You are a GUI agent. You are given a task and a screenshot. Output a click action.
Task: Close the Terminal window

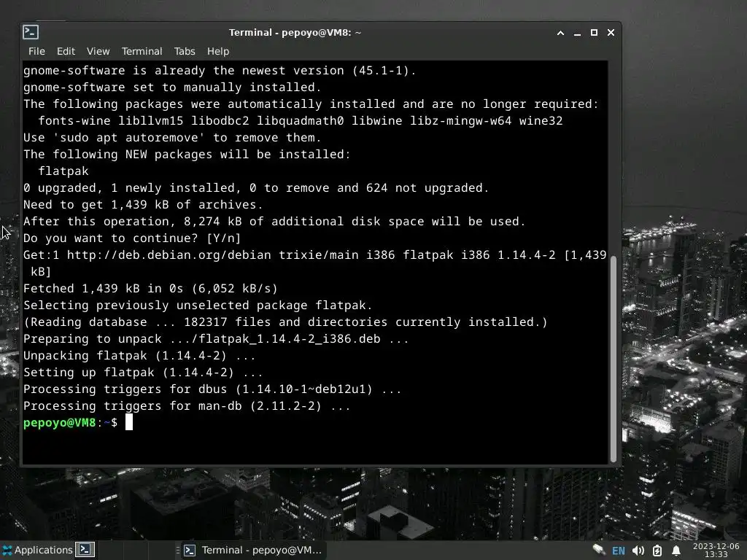pos(611,32)
